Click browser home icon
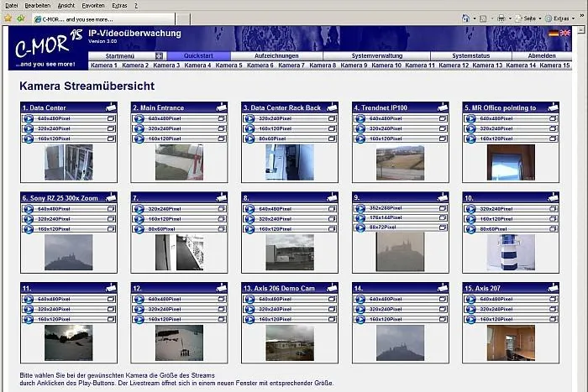Image resolution: width=588 pixels, height=392 pixels. [x=465, y=18]
